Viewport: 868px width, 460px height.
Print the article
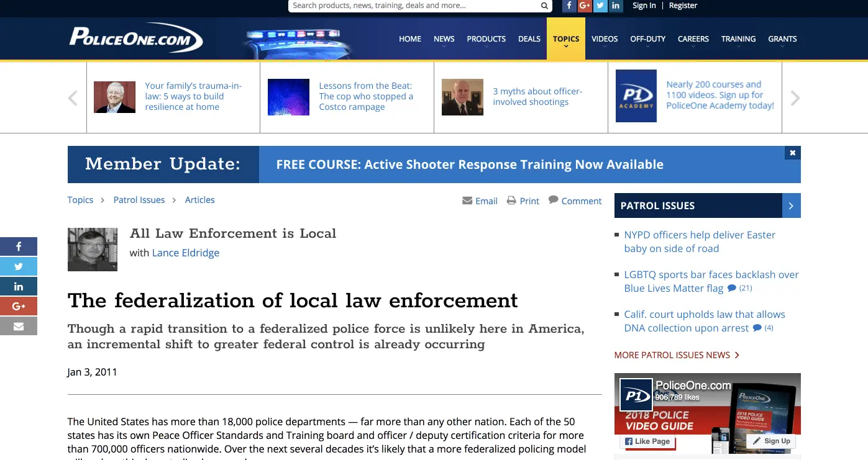(x=523, y=201)
